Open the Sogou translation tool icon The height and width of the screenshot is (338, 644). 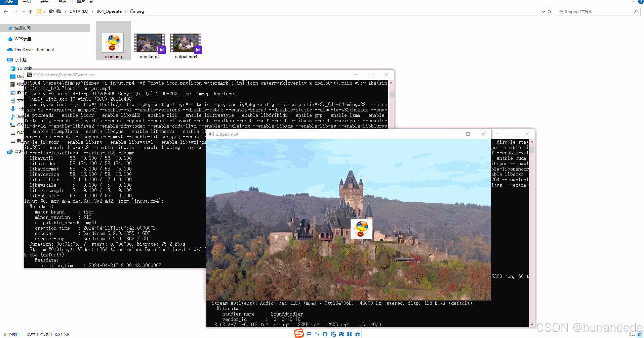[333, 334]
